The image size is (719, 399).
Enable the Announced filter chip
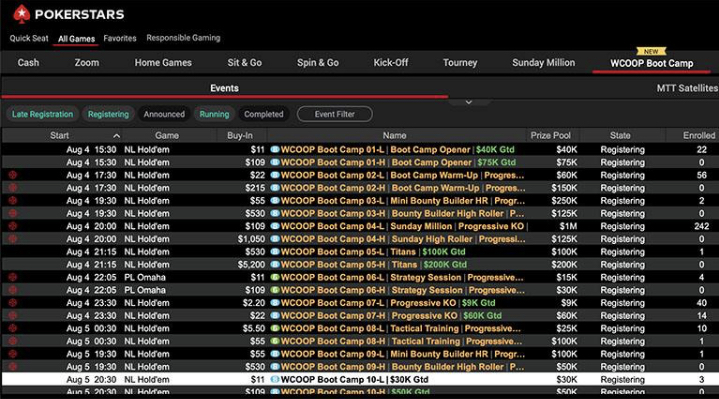[x=164, y=114]
